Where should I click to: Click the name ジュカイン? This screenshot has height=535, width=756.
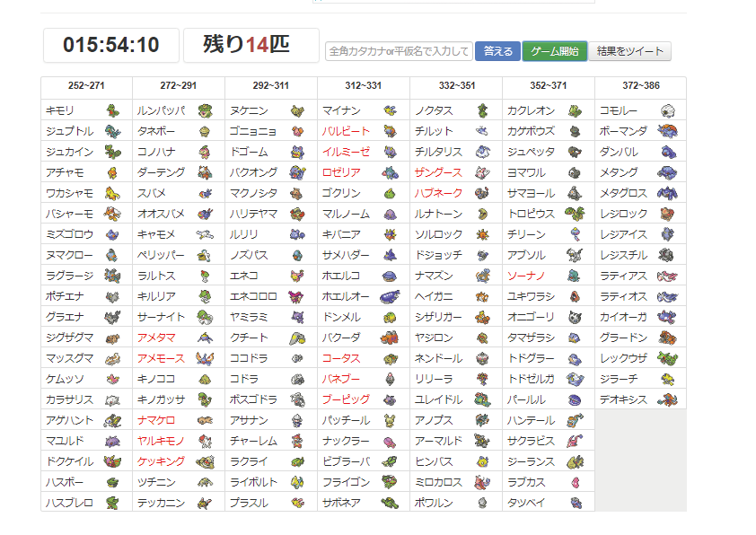point(69,152)
